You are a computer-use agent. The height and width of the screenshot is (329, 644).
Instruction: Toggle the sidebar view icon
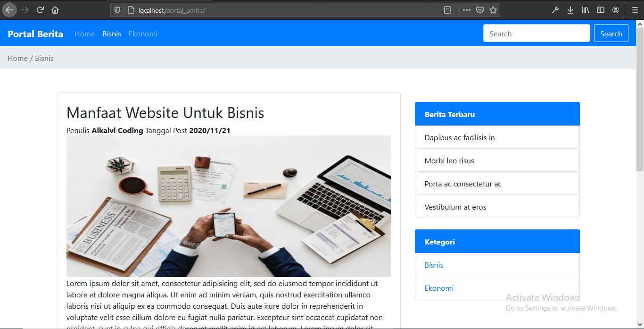(601, 9)
